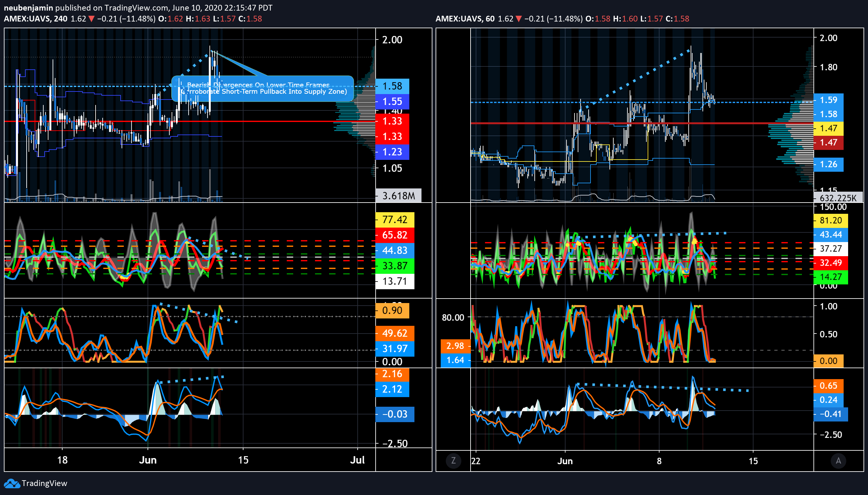The height and width of the screenshot is (495, 868).
Task: Click the 1.55 blue price label on left chart
Action: (x=392, y=101)
